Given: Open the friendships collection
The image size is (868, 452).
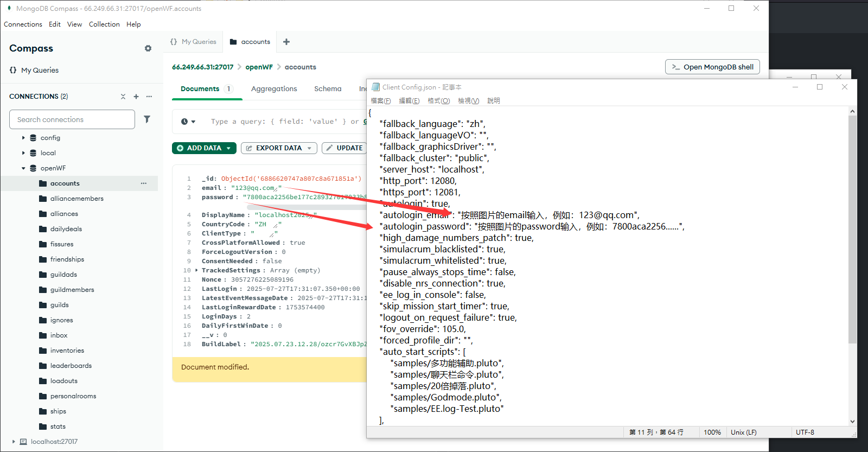Looking at the screenshot, I should pyautogui.click(x=67, y=259).
